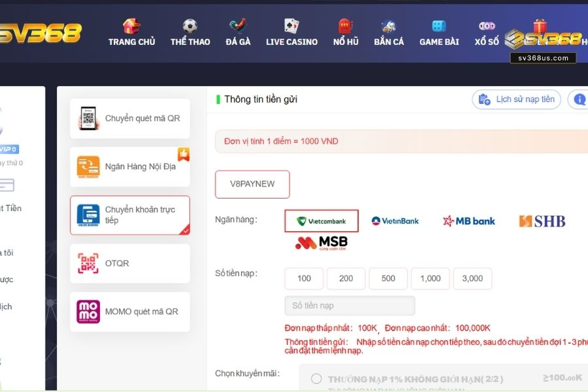Click the red OTQR scan icon
Viewport: 588px width, 392px height.
[x=88, y=263]
